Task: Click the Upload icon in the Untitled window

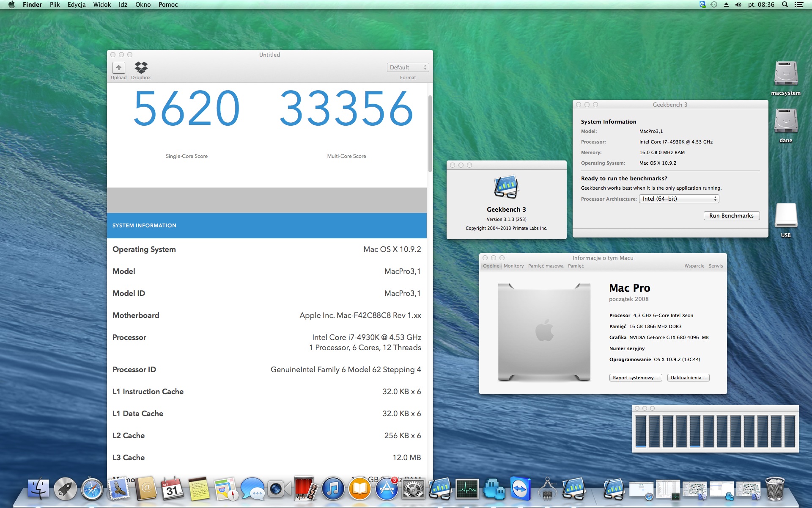Action: coord(118,68)
